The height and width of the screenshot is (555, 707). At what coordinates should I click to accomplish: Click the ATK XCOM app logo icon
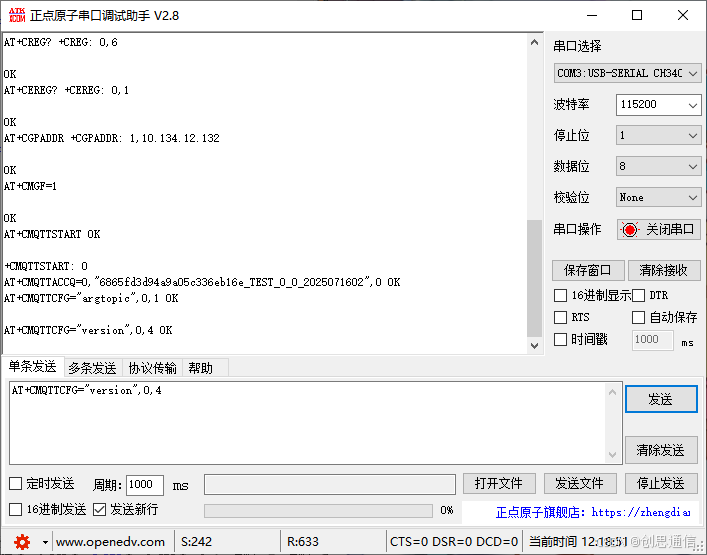(17, 15)
